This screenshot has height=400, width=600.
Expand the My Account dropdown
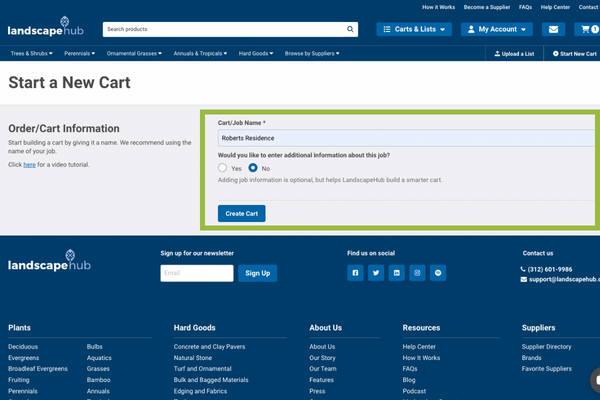coord(497,29)
